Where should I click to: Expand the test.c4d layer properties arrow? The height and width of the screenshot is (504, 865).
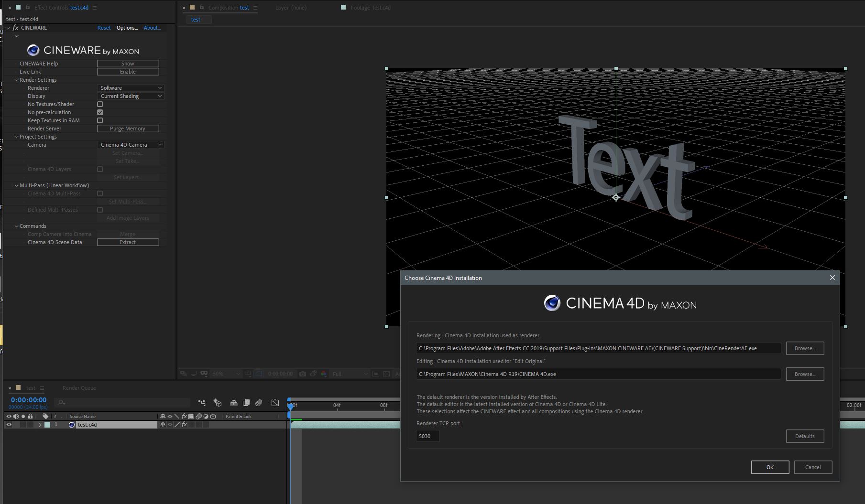(40, 425)
